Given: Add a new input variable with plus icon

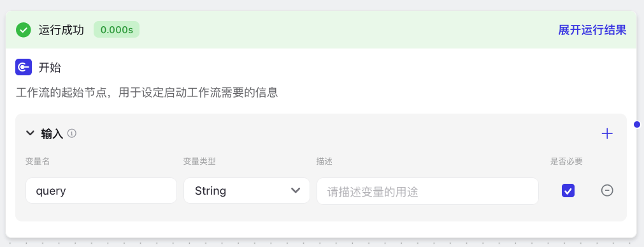Looking at the screenshot, I should (x=606, y=134).
